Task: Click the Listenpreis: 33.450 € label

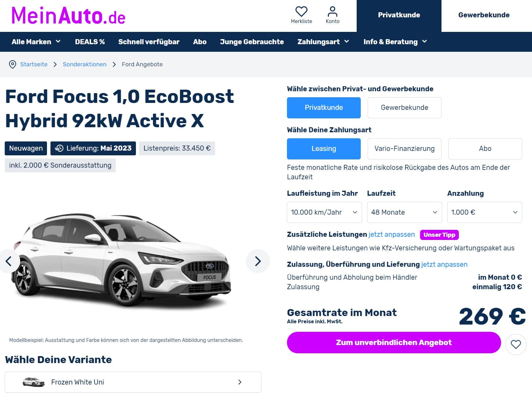Action: pos(177,148)
